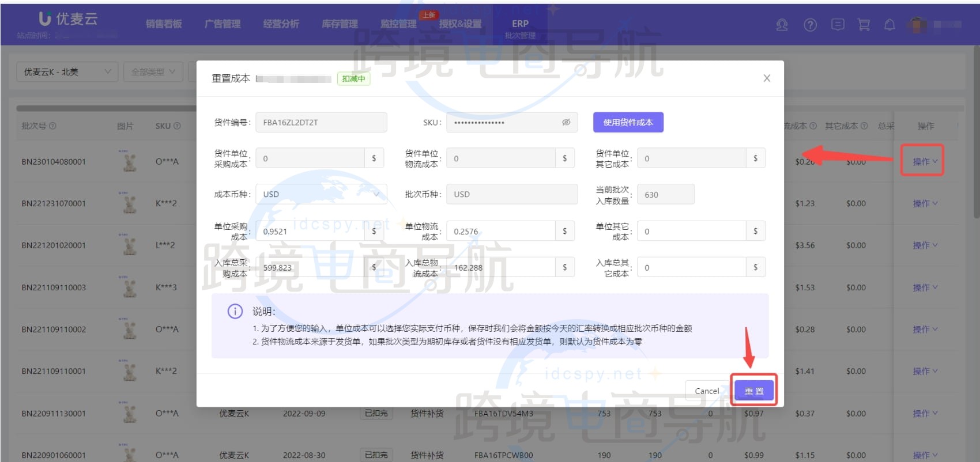The image size is (980, 462).
Task: Open the messages icon in header
Action: 838,24
